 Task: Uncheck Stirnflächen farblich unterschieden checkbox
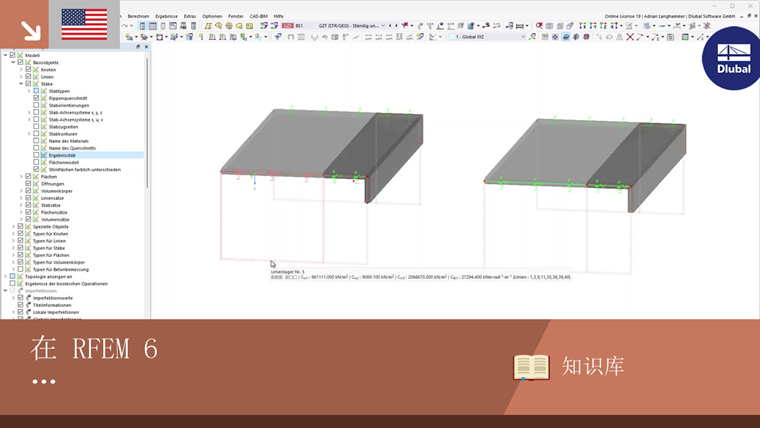click(x=36, y=169)
